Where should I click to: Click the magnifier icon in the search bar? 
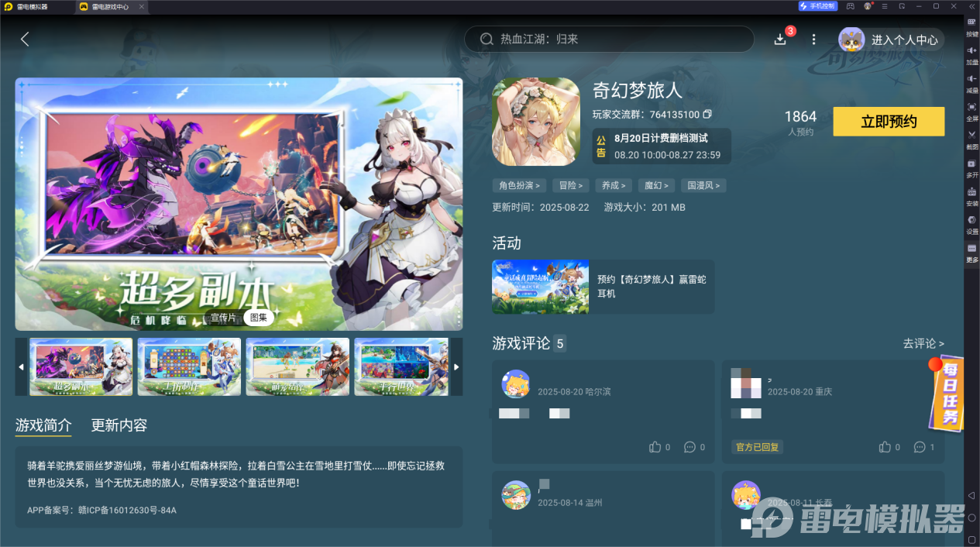point(487,39)
